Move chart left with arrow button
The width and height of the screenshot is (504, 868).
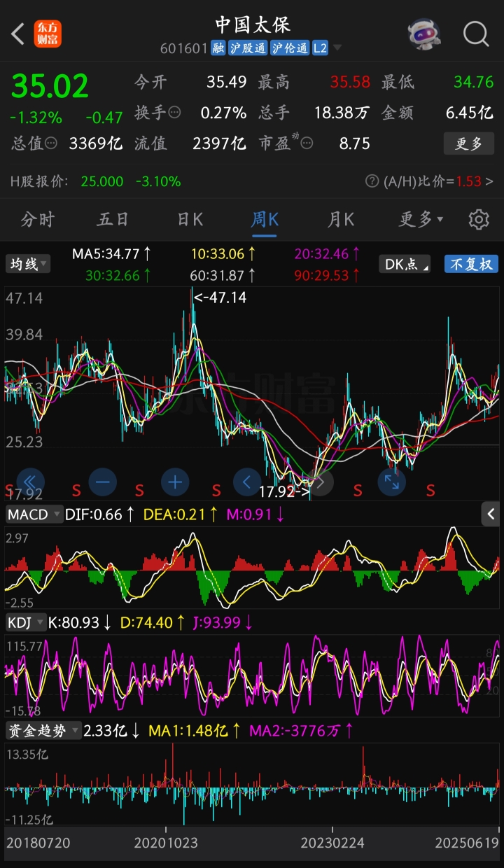click(247, 482)
